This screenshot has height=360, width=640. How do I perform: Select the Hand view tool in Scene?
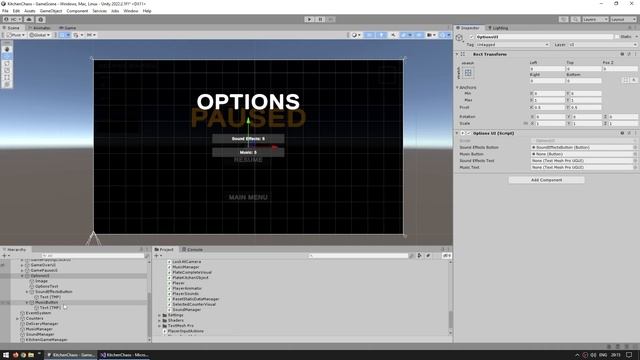(x=7, y=49)
